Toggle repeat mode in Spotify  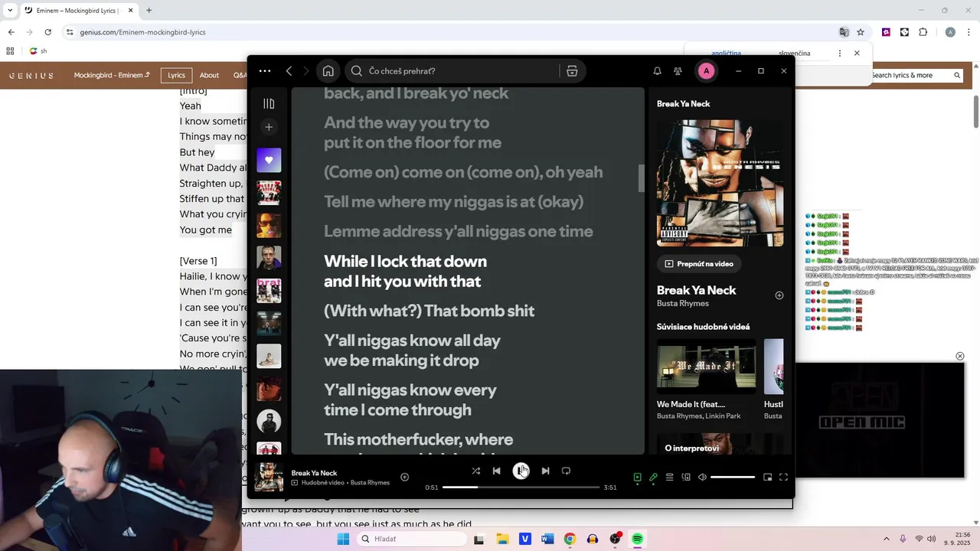point(566,471)
